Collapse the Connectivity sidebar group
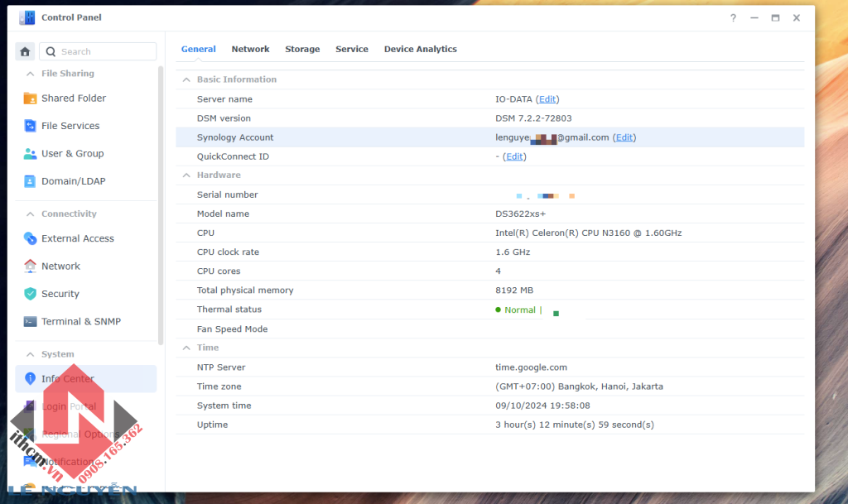The width and height of the screenshot is (848, 504). (31, 214)
